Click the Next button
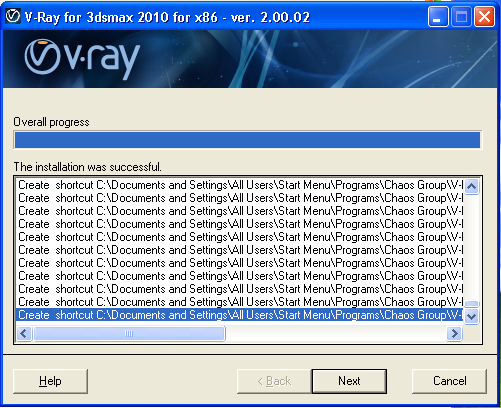This screenshot has width=501, height=408. pyautogui.click(x=349, y=381)
